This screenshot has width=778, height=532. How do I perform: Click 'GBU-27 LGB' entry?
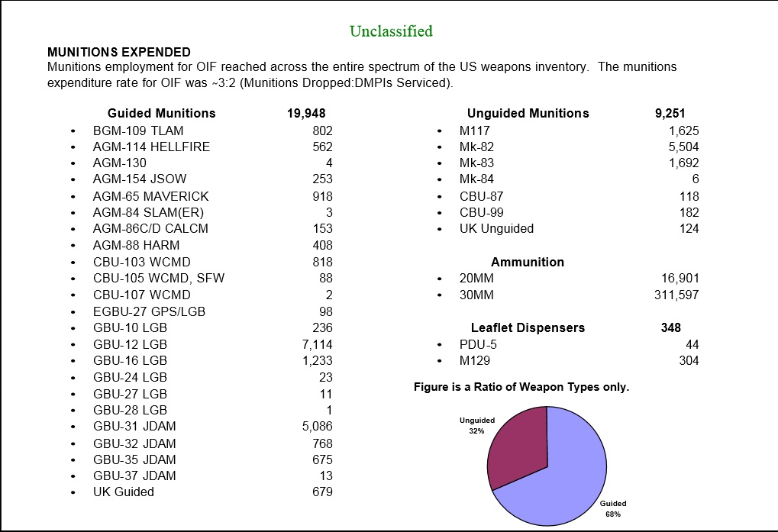pyautogui.click(x=130, y=394)
